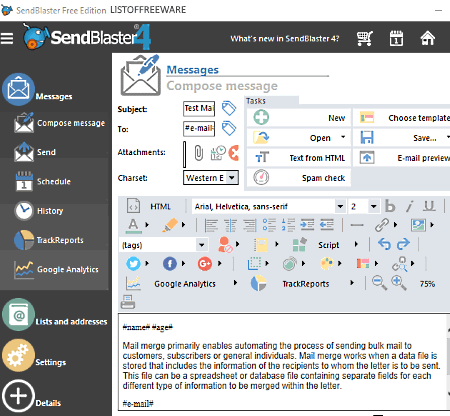Click the red remove attachment icon
The image size is (450, 416).
[x=234, y=153]
